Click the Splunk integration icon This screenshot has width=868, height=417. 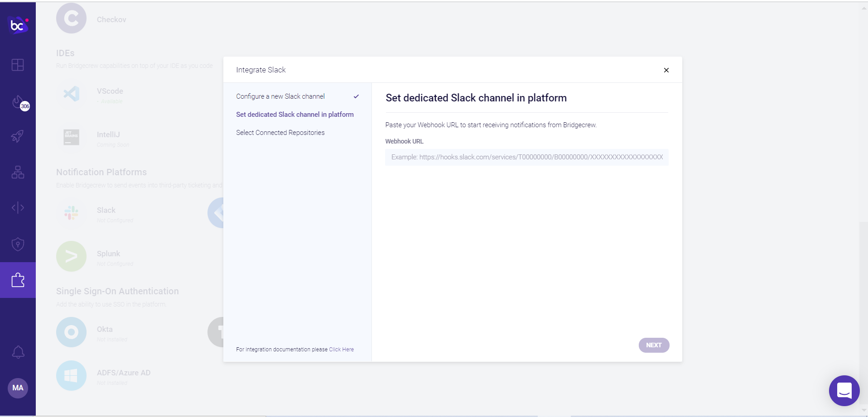coord(71,256)
